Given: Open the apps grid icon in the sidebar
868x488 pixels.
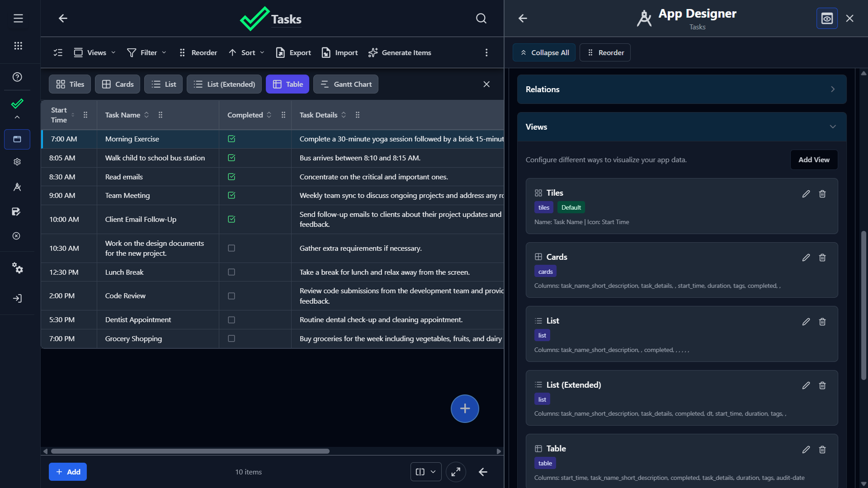Looking at the screenshot, I should [x=18, y=46].
